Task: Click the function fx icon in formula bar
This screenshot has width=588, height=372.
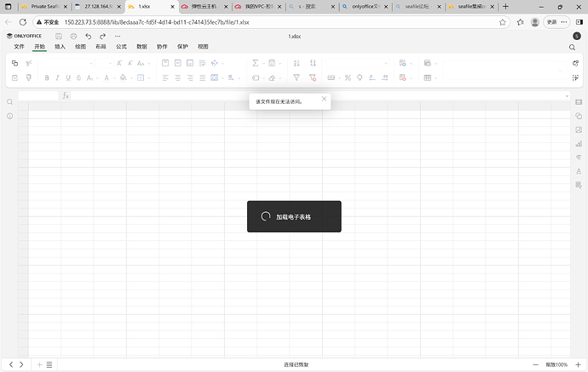Action: pyautogui.click(x=66, y=95)
